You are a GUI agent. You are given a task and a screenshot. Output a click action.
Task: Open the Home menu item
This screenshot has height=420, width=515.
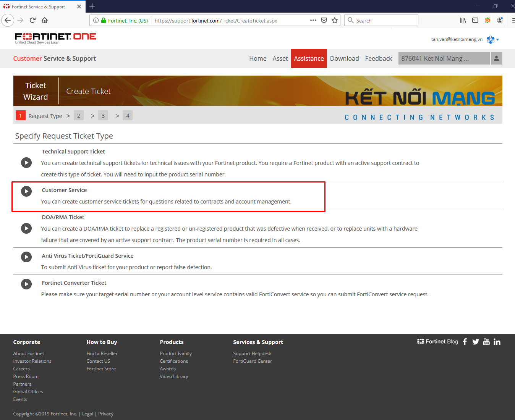click(x=258, y=58)
